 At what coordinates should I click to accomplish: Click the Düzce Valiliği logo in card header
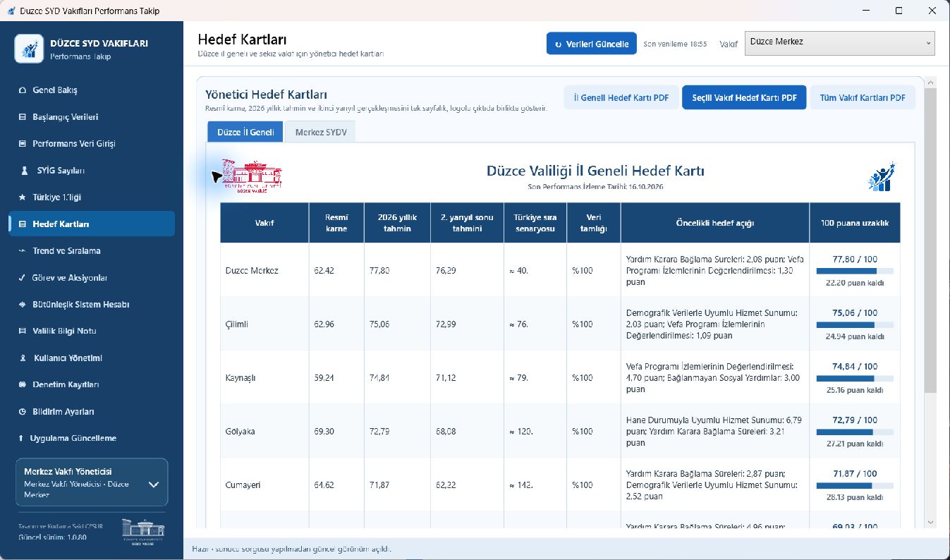(x=252, y=176)
